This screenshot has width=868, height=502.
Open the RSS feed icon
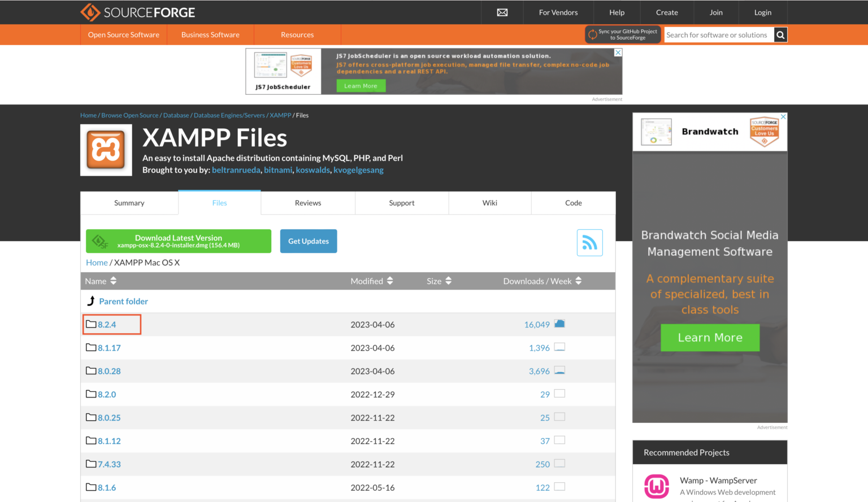(x=589, y=242)
